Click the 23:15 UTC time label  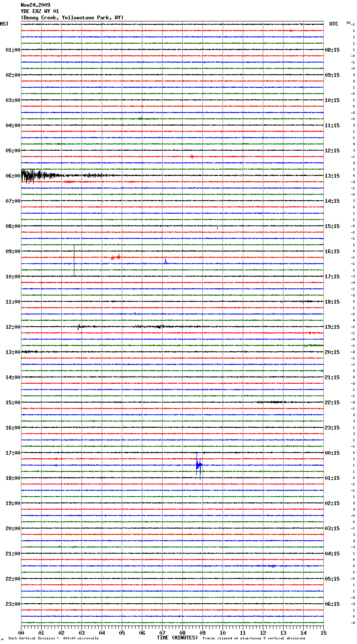point(332,428)
